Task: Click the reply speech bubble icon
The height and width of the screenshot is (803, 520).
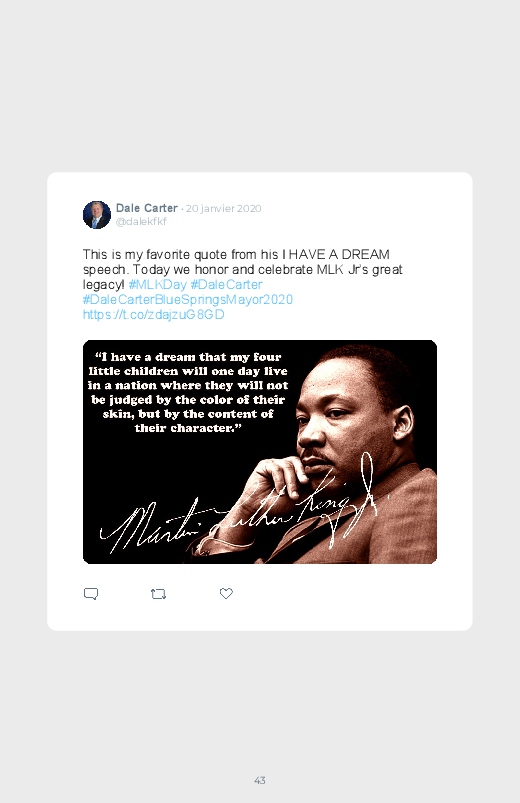Action: [x=91, y=594]
